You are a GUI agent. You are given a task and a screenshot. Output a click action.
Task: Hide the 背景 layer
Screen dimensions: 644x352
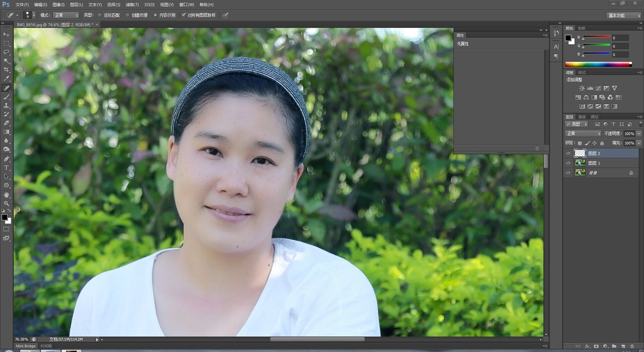pyautogui.click(x=568, y=173)
